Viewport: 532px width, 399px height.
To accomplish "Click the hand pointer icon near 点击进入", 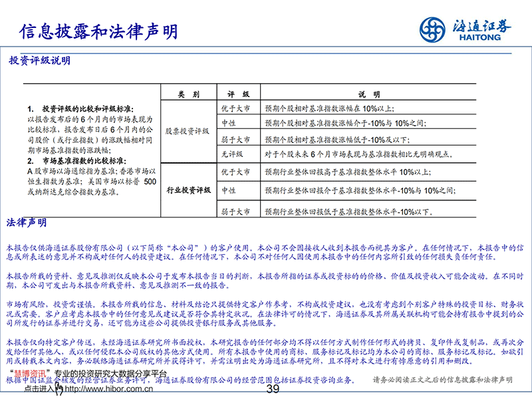I will [59, 390].
